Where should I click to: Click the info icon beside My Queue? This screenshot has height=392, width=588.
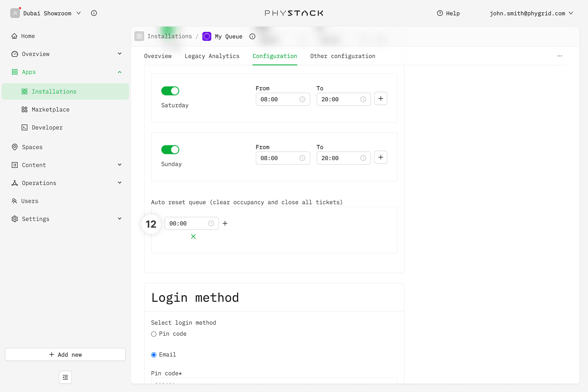click(252, 36)
